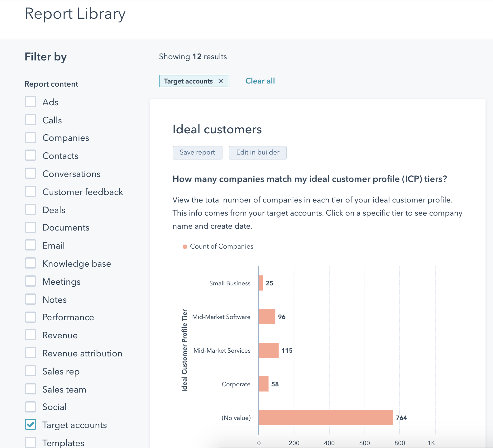This screenshot has width=493, height=448.
Task: Tick the Deals filter checkbox
Action: pos(31,210)
